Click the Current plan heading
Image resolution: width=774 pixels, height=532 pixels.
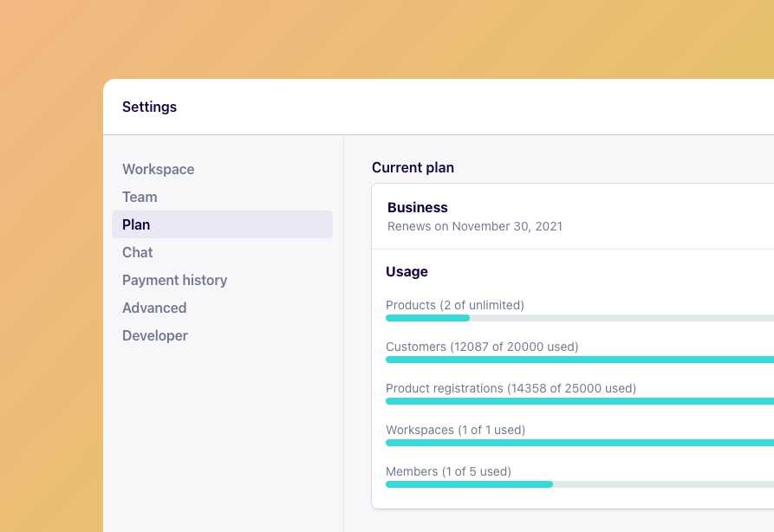pos(413,167)
